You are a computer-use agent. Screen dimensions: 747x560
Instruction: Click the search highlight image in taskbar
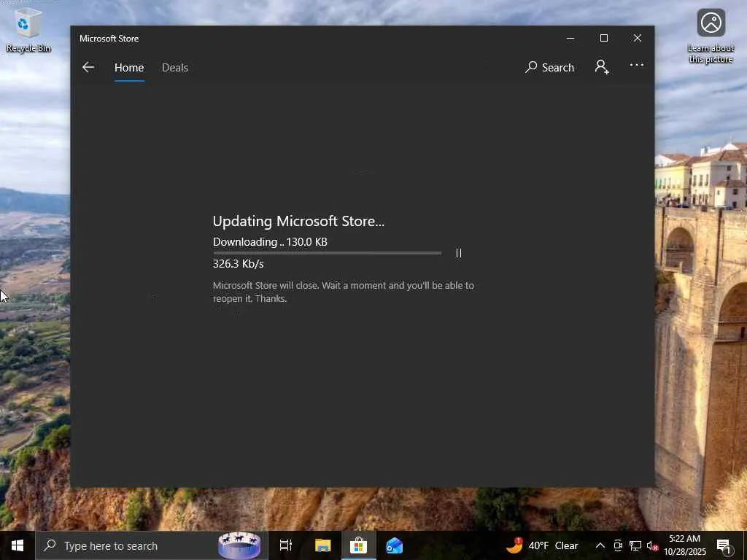(x=239, y=545)
